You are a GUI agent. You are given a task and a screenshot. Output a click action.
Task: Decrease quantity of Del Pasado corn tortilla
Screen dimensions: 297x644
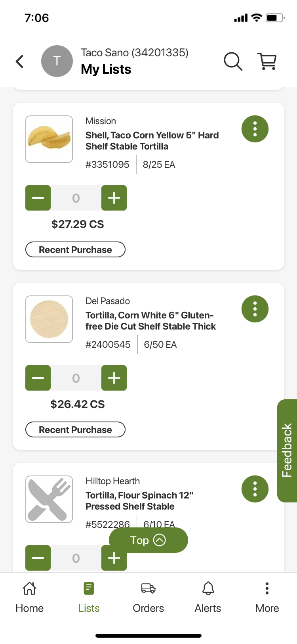point(38,378)
